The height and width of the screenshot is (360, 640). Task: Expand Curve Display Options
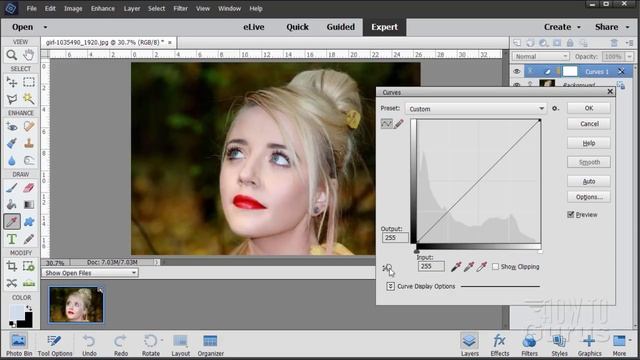click(x=390, y=286)
